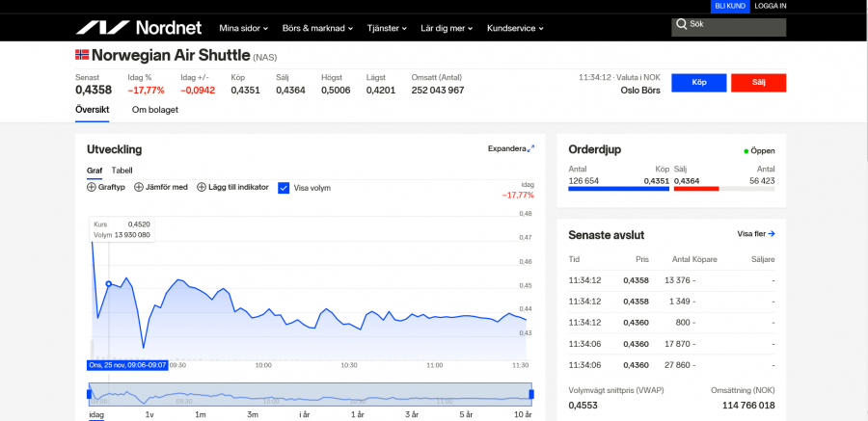Toggle the Visa volym checkbox
Viewport: 868px width, 421px height.
point(284,188)
